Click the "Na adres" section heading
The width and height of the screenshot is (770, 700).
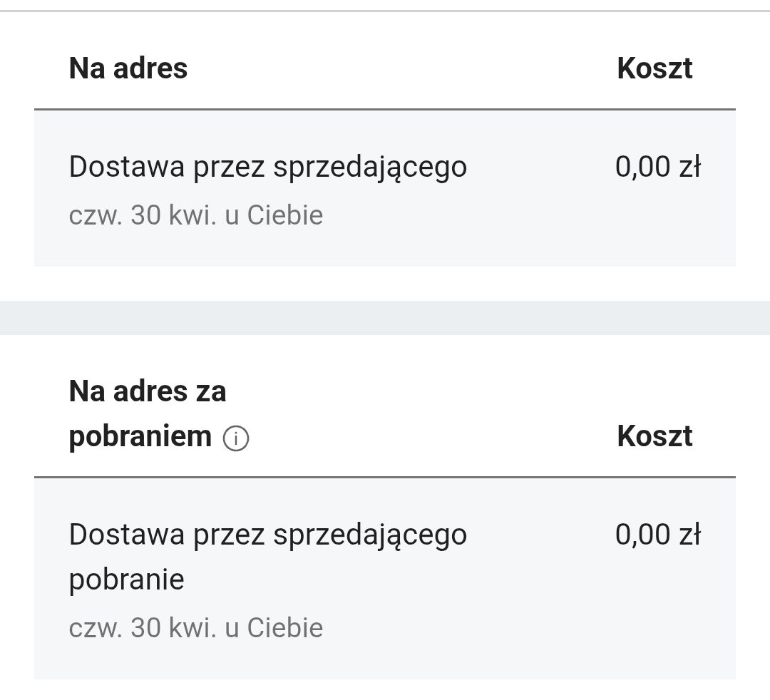click(x=128, y=68)
